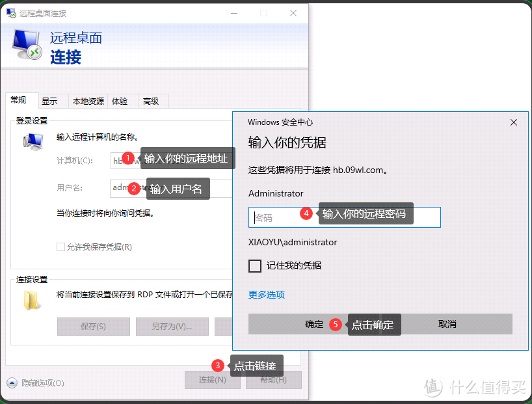Switch to the 高级 tab
Viewport: 532px width, 404px height.
tap(152, 101)
